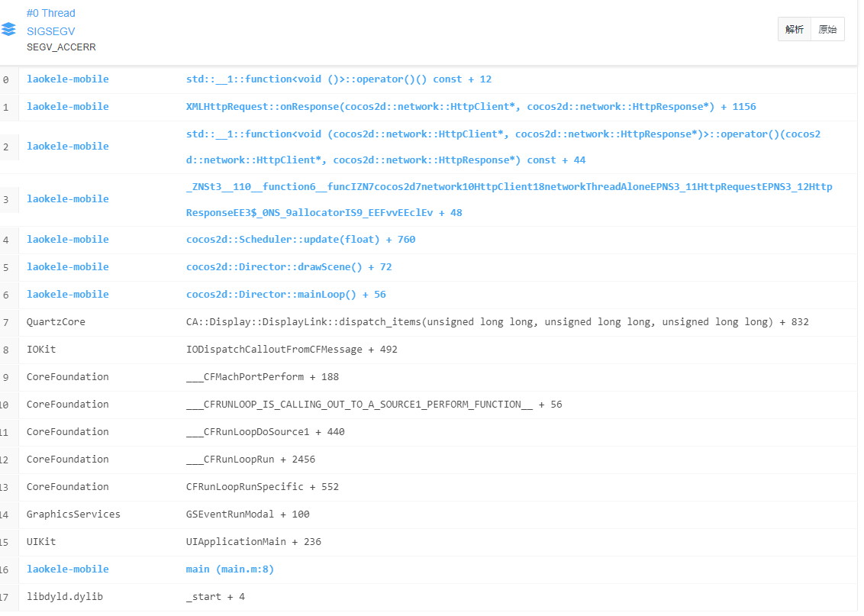Click laokele-mobile in frame 4 row
Screen dimensions: 864x616
(x=68, y=240)
